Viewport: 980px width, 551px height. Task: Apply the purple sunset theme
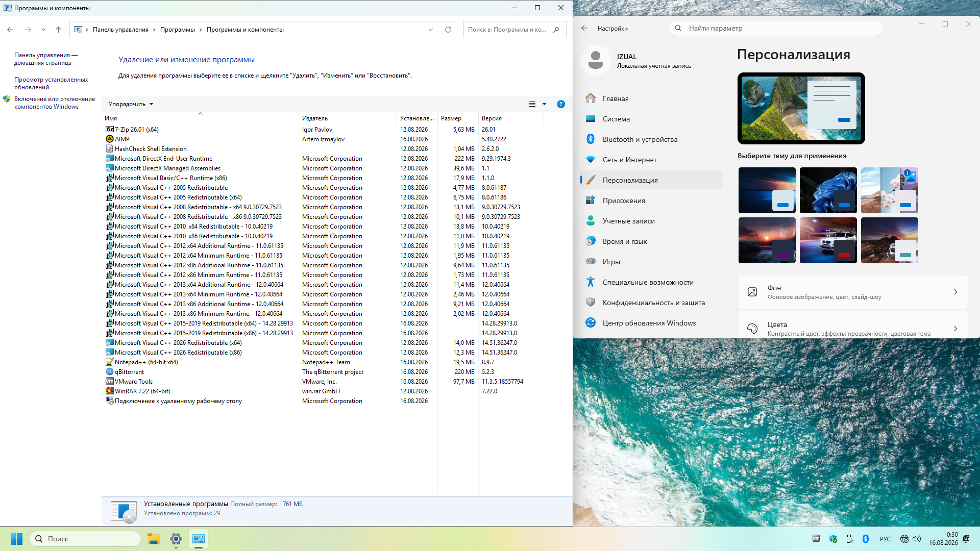click(767, 240)
